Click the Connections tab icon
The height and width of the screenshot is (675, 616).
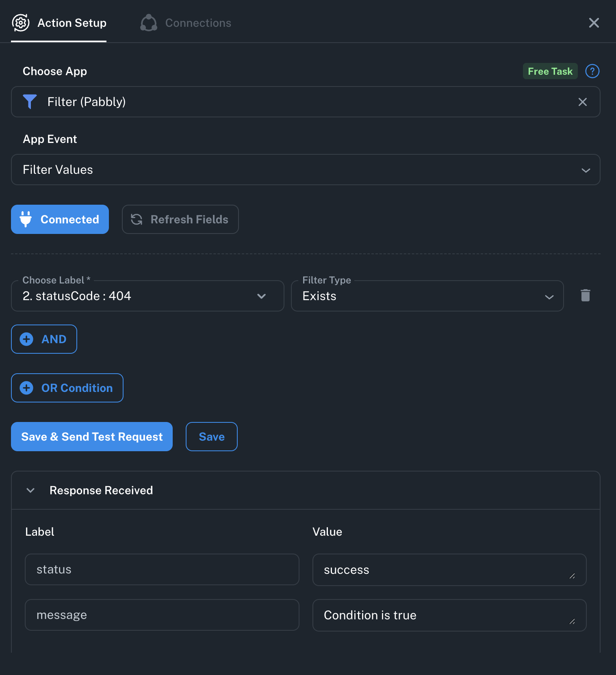pyautogui.click(x=149, y=23)
